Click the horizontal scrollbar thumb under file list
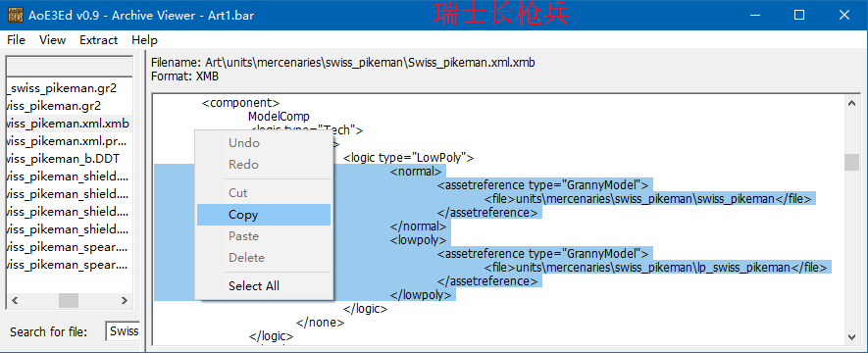Viewport: 868px width, 353px height. click(69, 300)
